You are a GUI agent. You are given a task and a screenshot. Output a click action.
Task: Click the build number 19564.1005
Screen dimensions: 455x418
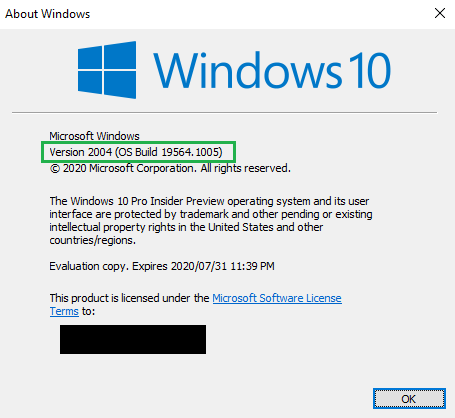(x=192, y=152)
